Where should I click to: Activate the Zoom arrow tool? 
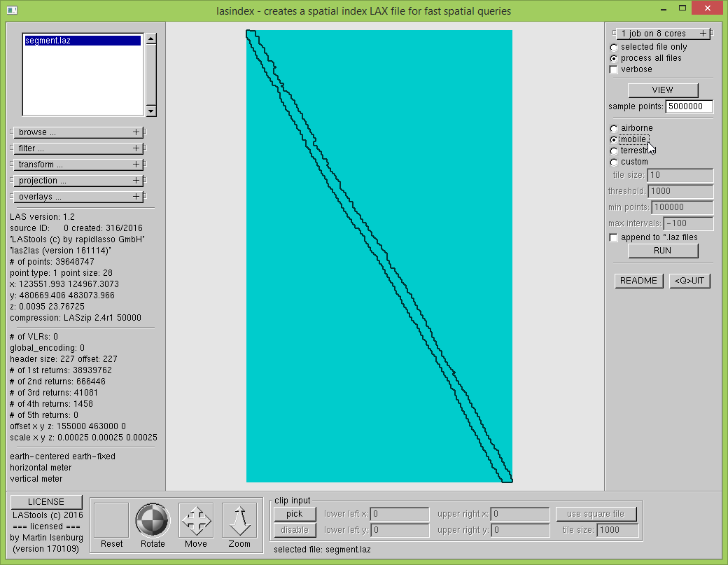239,520
